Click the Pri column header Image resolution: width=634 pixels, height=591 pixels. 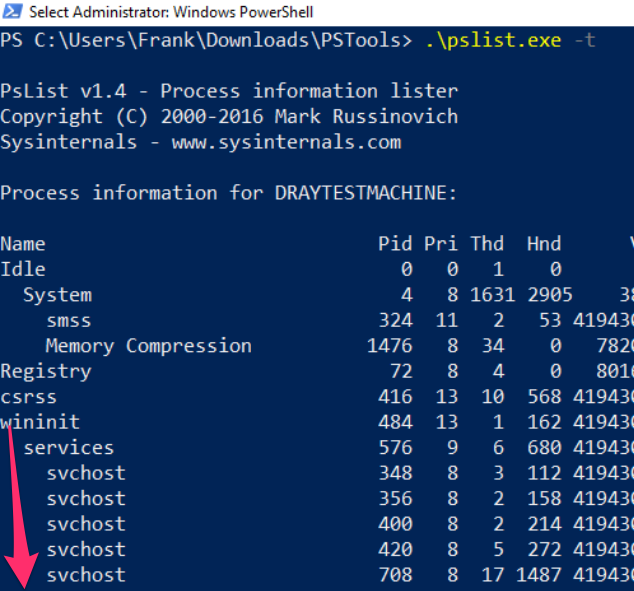pyautogui.click(x=441, y=244)
